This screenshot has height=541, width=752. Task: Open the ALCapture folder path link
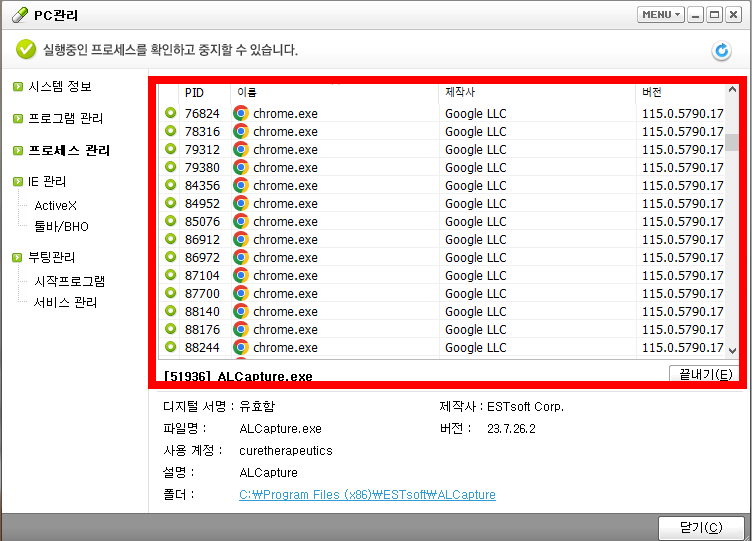pyautogui.click(x=367, y=494)
